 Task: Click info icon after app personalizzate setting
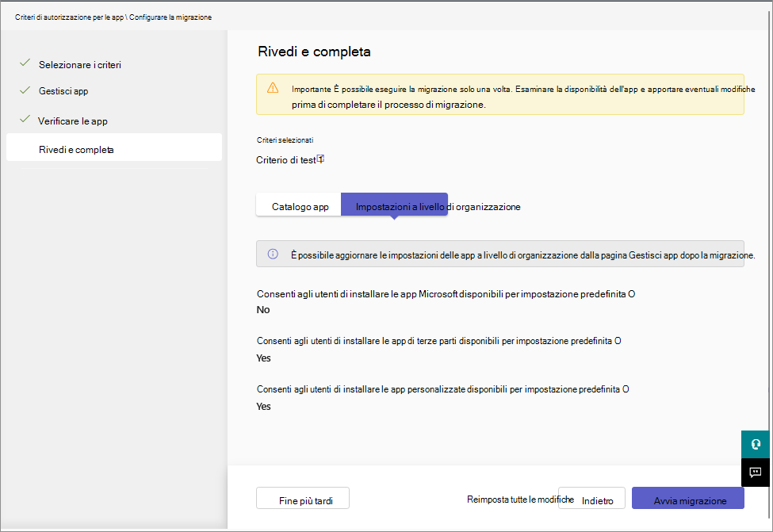coord(626,389)
